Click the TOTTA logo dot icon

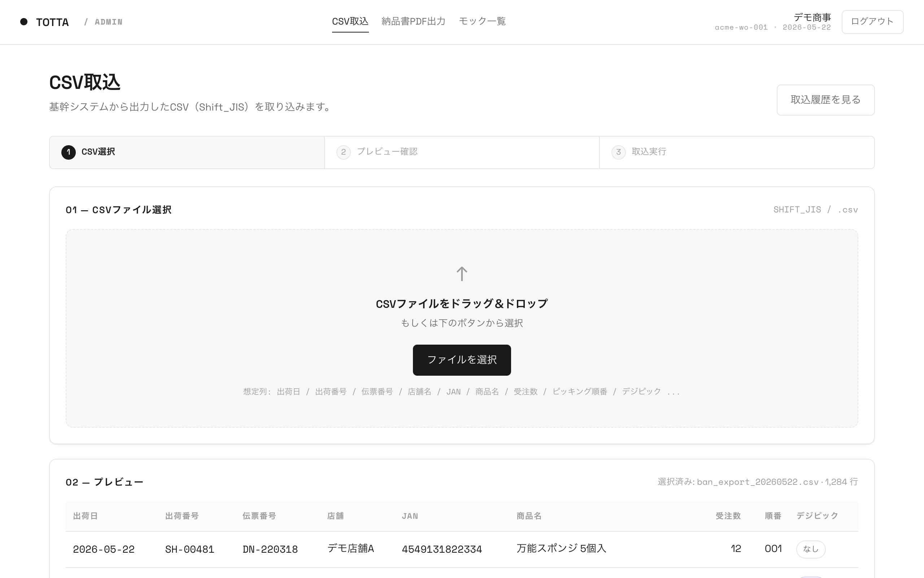24,22
